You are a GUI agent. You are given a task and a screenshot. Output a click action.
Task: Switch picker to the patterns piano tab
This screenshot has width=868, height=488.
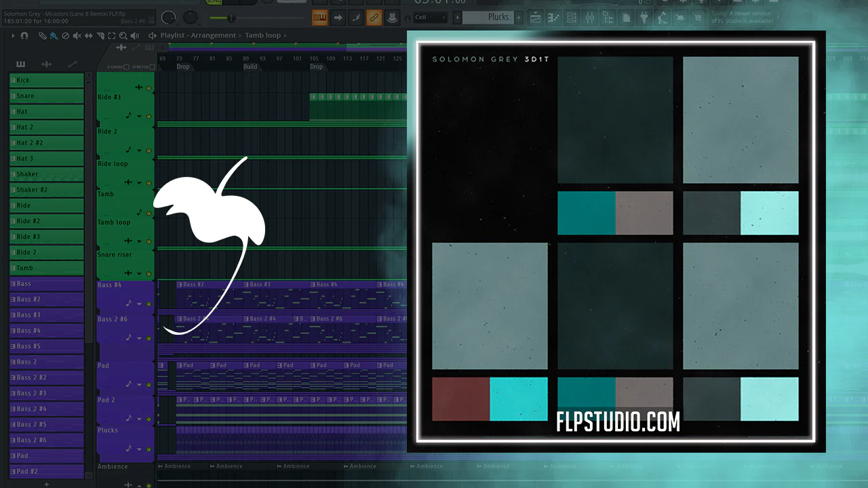tap(20, 64)
